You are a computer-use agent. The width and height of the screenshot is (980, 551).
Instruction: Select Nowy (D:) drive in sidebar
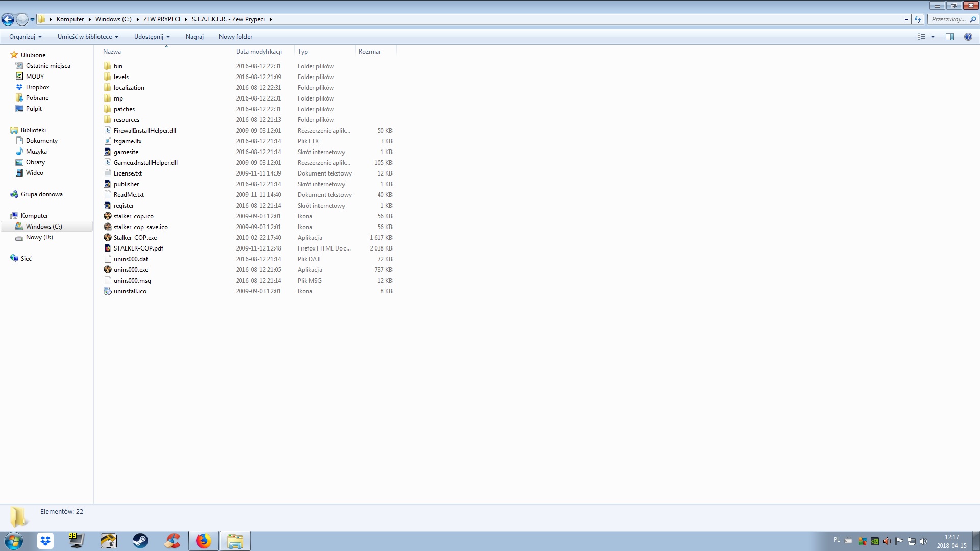[x=39, y=237]
